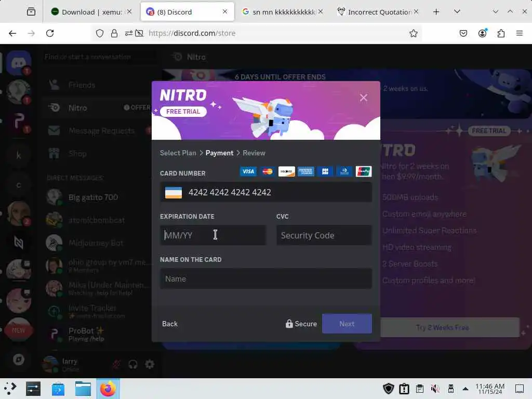This screenshot has height=399, width=532.
Task: Click the Diners Club card logo
Action: pos(344,171)
